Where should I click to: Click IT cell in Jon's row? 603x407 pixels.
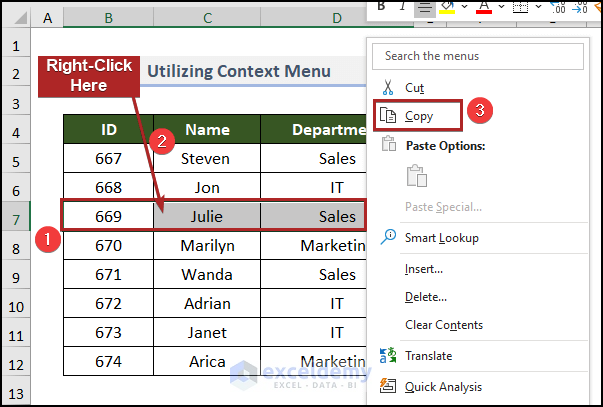click(x=313, y=187)
